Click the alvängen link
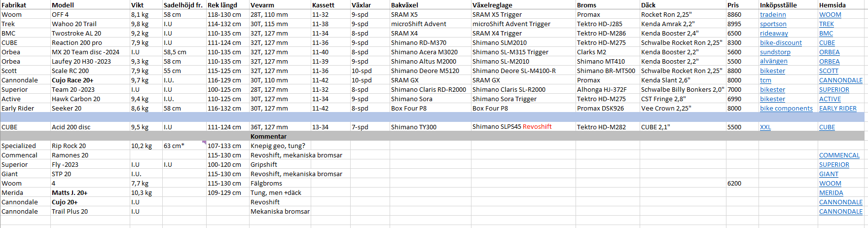This screenshot has height=228, width=868. coord(773,62)
